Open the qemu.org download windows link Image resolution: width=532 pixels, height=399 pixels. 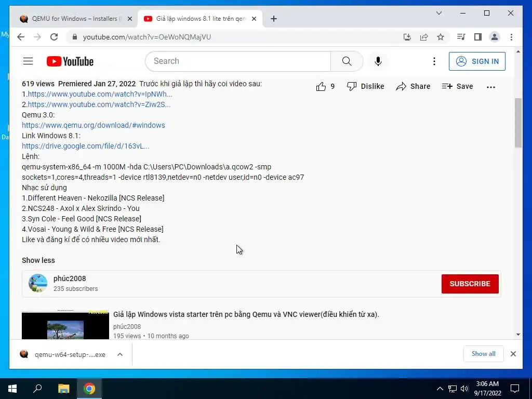[x=94, y=125]
